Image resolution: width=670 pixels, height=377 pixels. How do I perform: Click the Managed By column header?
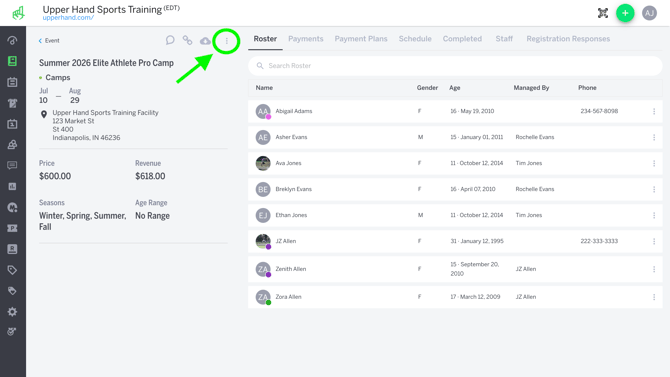tap(531, 88)
